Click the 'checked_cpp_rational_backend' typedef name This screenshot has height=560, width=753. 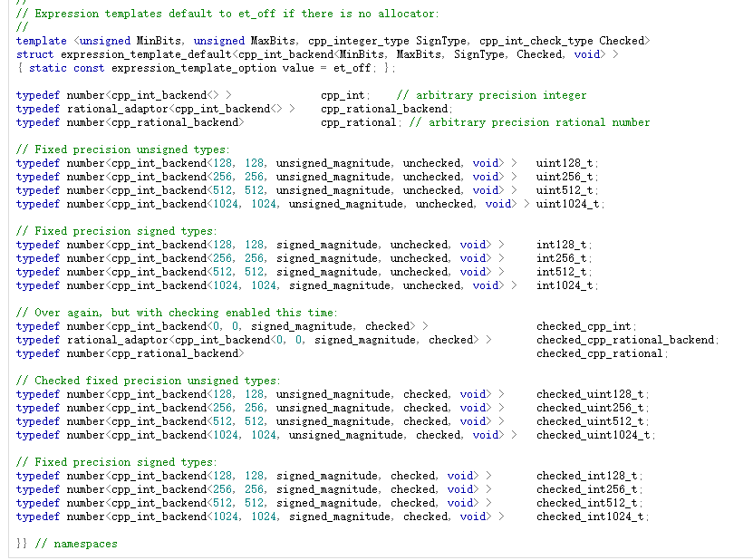click(x=627, y=340)
